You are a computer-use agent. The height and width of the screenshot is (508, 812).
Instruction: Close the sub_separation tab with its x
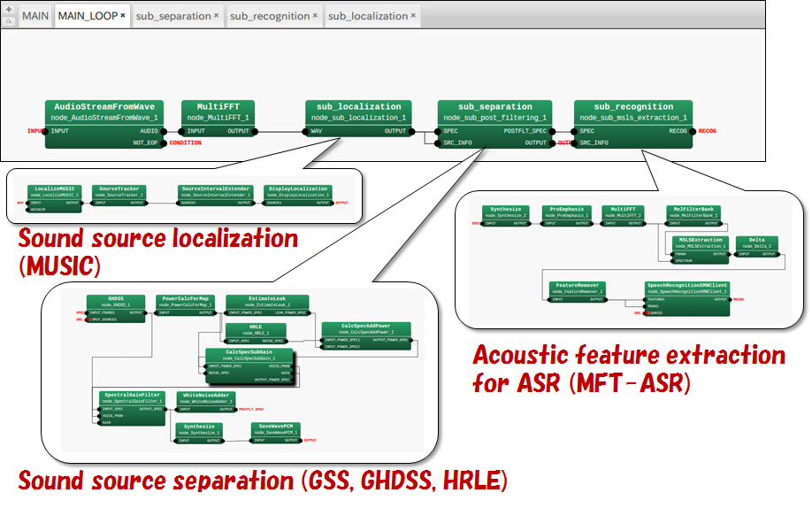pos(217,16)
